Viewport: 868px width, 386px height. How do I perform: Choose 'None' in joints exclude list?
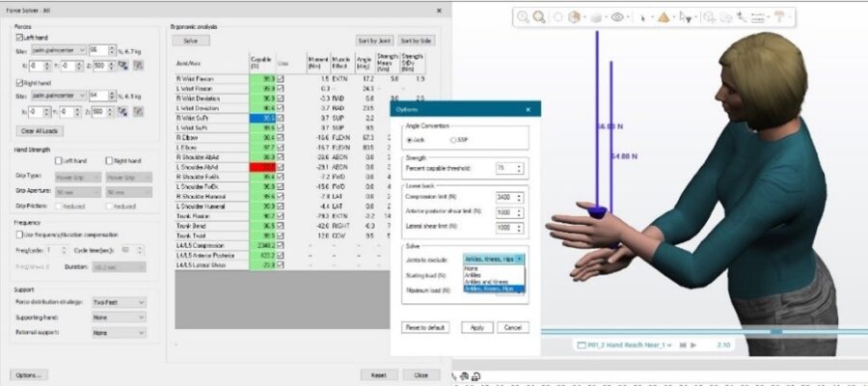pos(472,268)
